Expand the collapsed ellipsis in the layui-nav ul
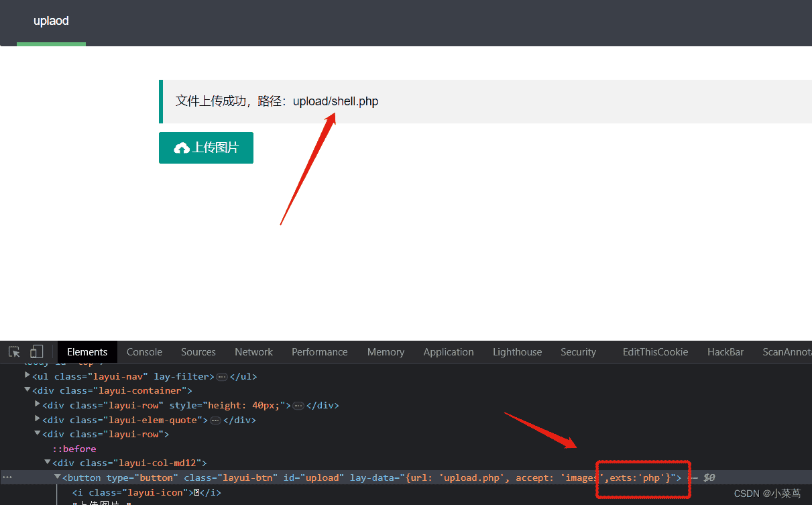 222,377
